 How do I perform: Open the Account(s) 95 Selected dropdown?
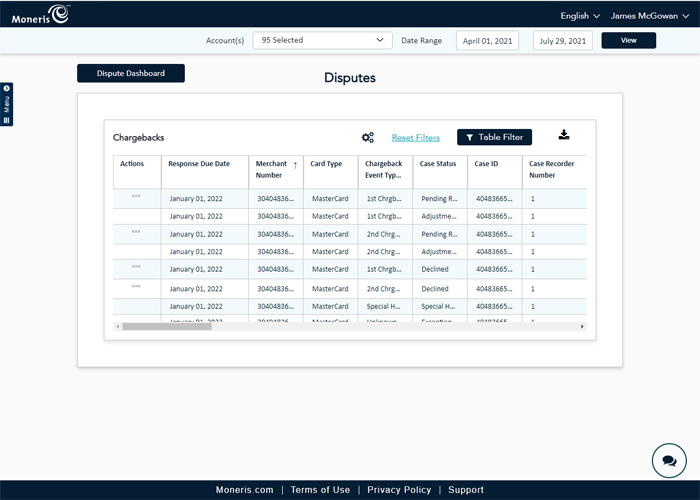(322, 40)
